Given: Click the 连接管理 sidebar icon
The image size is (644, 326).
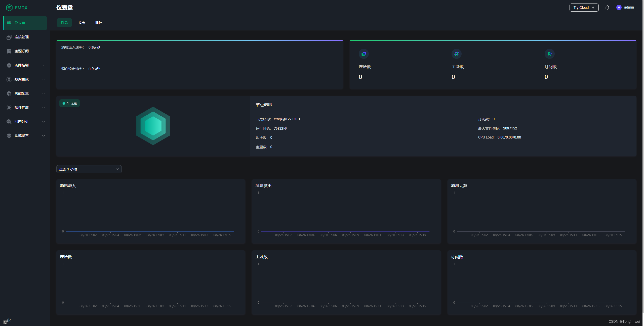Looking at the screenshot, I should (9, 37).
